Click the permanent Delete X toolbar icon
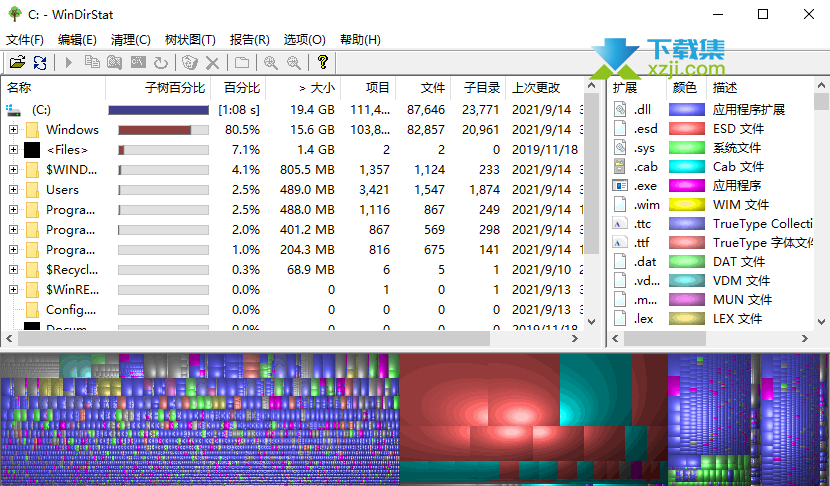This screenshot has width=830, height=486. tap(212, 63)
